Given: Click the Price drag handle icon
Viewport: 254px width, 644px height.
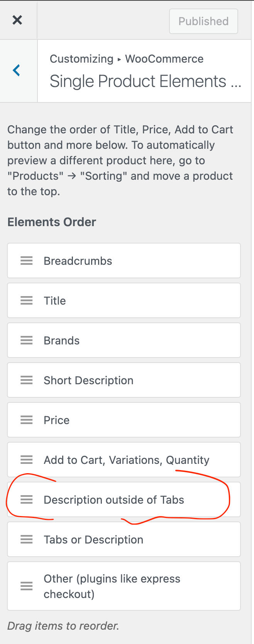Looking at the screenshot, I should [x=27, y=420].
